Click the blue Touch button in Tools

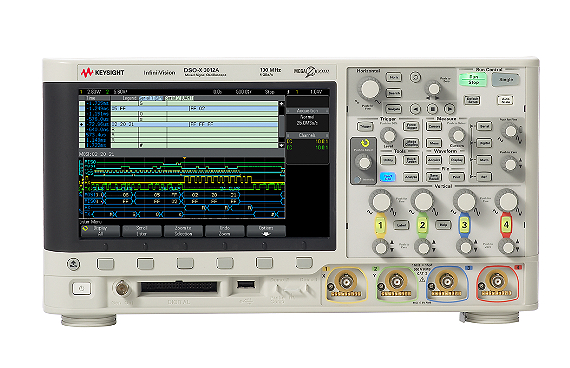coord(388,177)
